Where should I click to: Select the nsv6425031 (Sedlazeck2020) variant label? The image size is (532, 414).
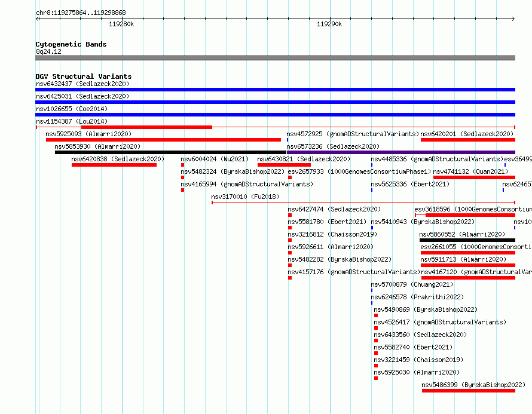[82, 96]
